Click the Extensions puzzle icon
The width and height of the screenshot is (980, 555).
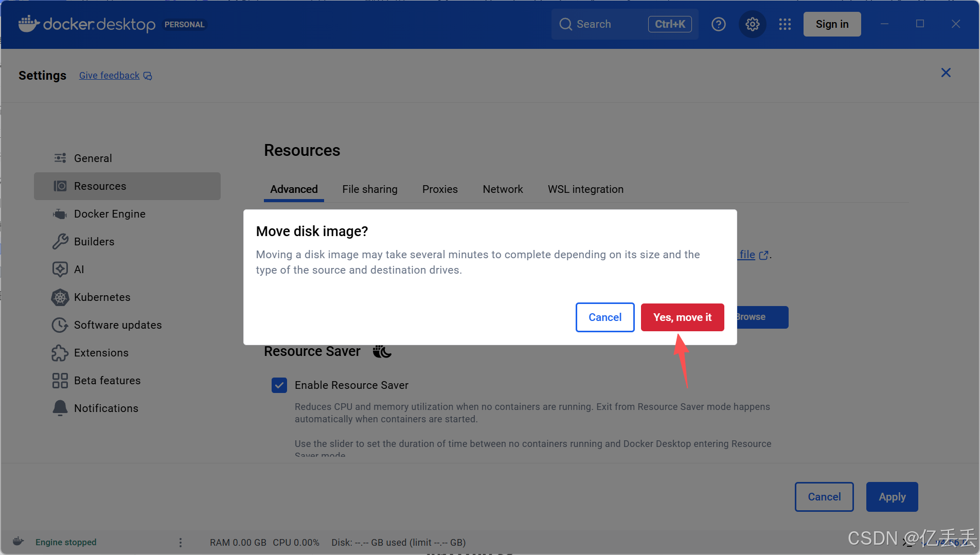click(x=60, y=352)
